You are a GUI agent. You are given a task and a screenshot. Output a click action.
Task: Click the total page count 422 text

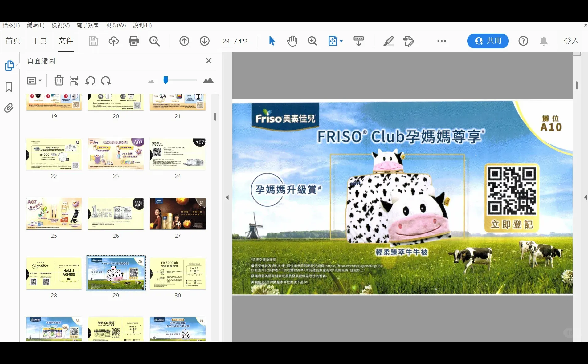[x=243, y=41]
